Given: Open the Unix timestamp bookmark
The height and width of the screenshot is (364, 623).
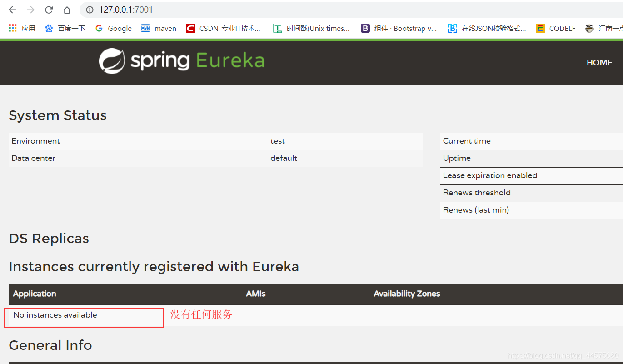Looking at the screenshot, I should click(x=312, y=28).
